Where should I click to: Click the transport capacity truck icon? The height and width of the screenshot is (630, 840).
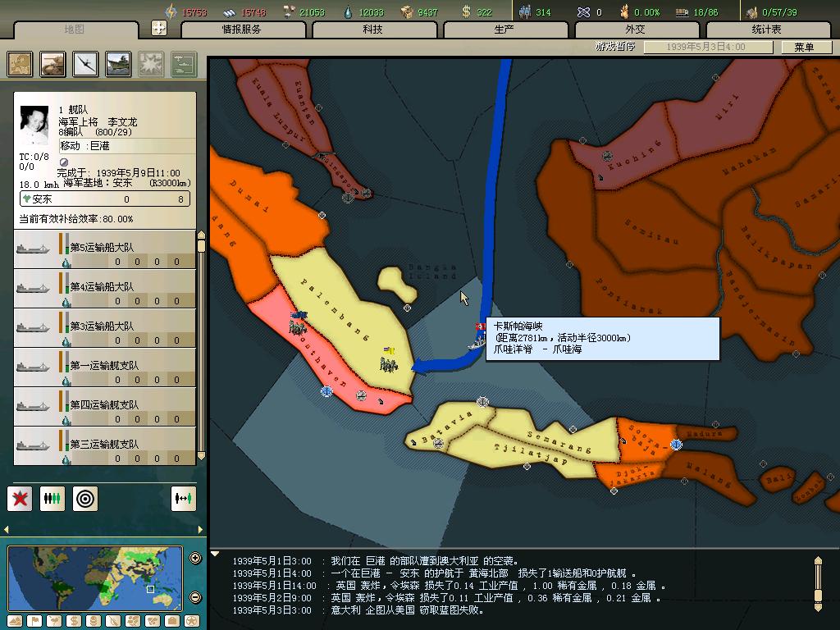[x=682, y=11]
